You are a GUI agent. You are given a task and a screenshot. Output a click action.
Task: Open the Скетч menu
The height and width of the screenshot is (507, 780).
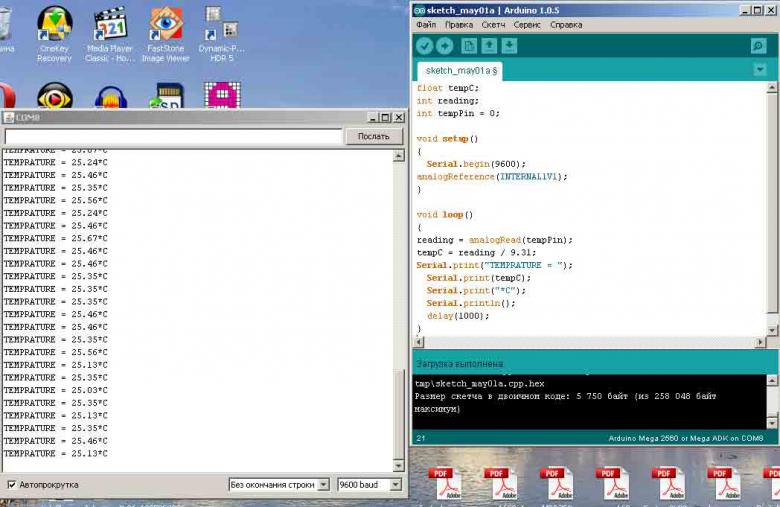(493, 24)
